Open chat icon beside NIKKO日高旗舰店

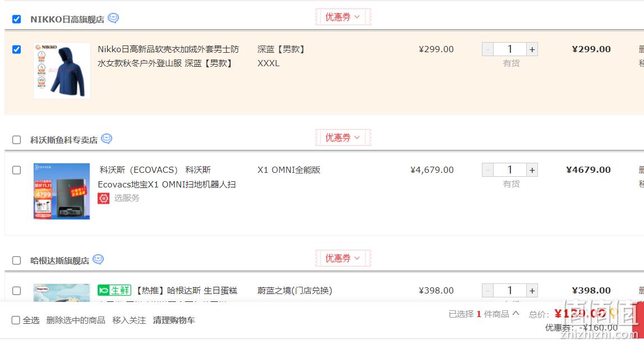tap(113, 19)
